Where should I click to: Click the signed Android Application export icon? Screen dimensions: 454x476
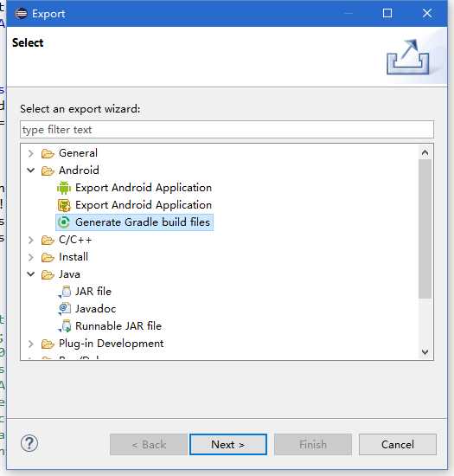[64, 205]
